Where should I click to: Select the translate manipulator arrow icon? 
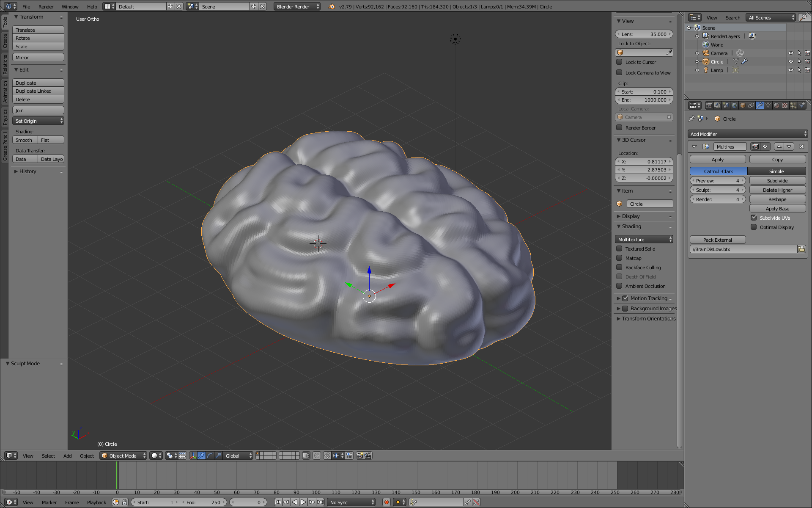(201, 456)
